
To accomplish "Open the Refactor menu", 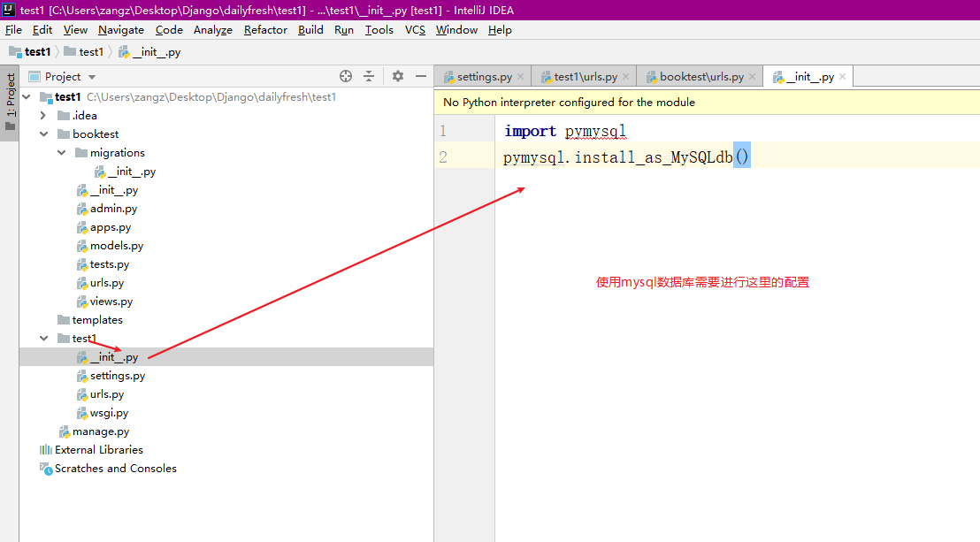I will [265, 30].
